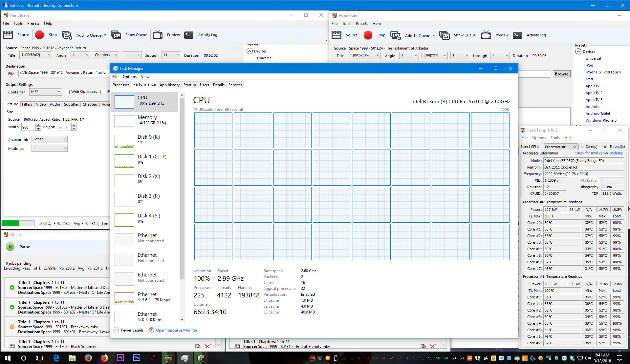Click the Browse button in right HandBrake
This screenshot has height=364, width=630.
561,74
